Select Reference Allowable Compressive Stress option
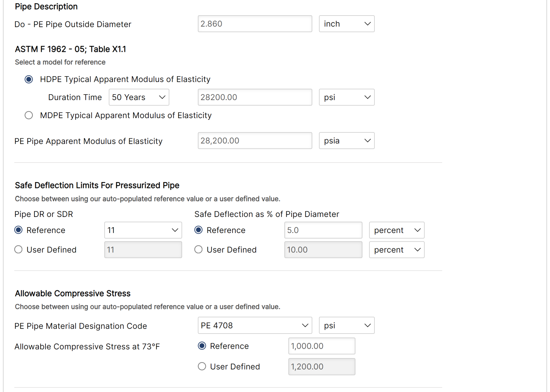550x392 pixels. pos(202,346)
